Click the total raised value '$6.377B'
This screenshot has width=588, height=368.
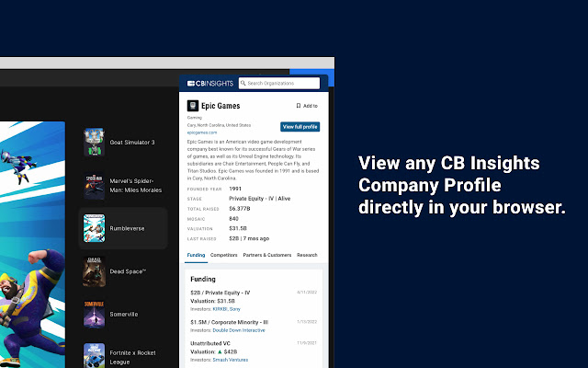pyautogui.click(x=240, y=209)
